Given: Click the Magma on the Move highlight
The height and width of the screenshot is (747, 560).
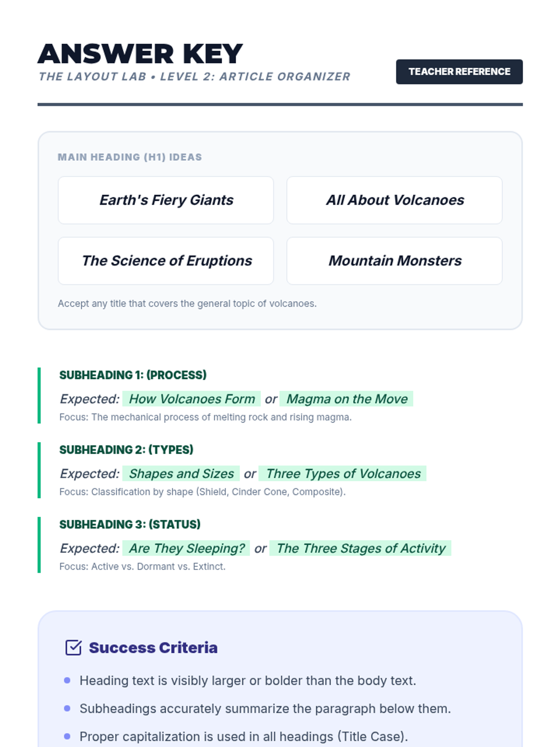Looking at the screenshot, I should point(347,399).
